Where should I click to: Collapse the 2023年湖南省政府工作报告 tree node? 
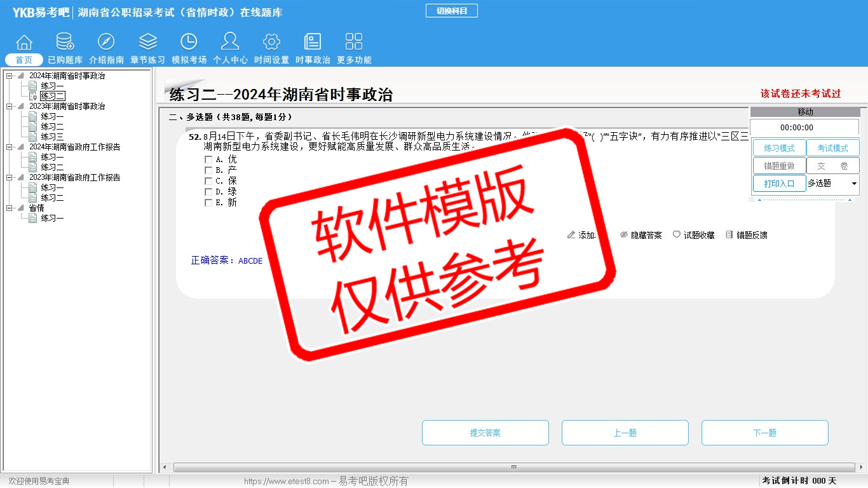pos(10,178)
